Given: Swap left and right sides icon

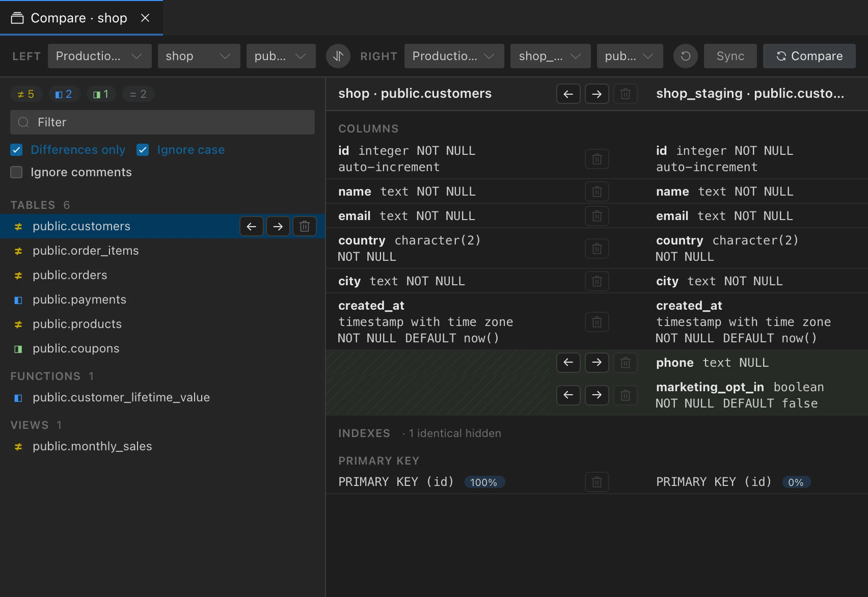Looking at the screenshot, I should (338, 56).
